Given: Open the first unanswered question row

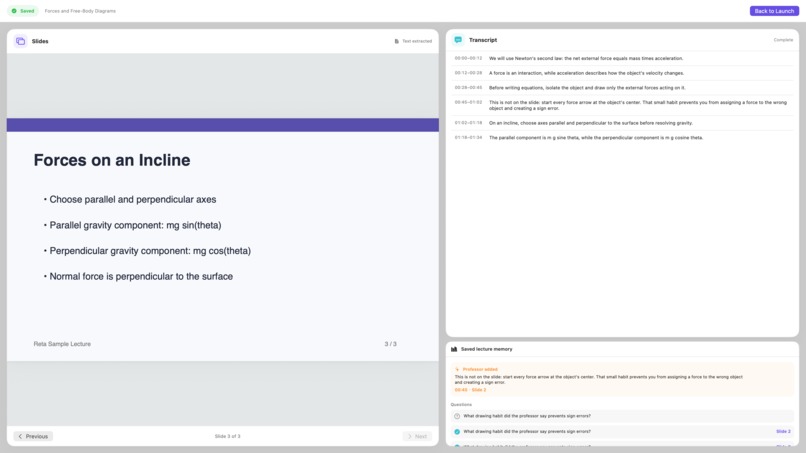Looking at the screenshot, I should pyautogui.click(x=622, y=416).
